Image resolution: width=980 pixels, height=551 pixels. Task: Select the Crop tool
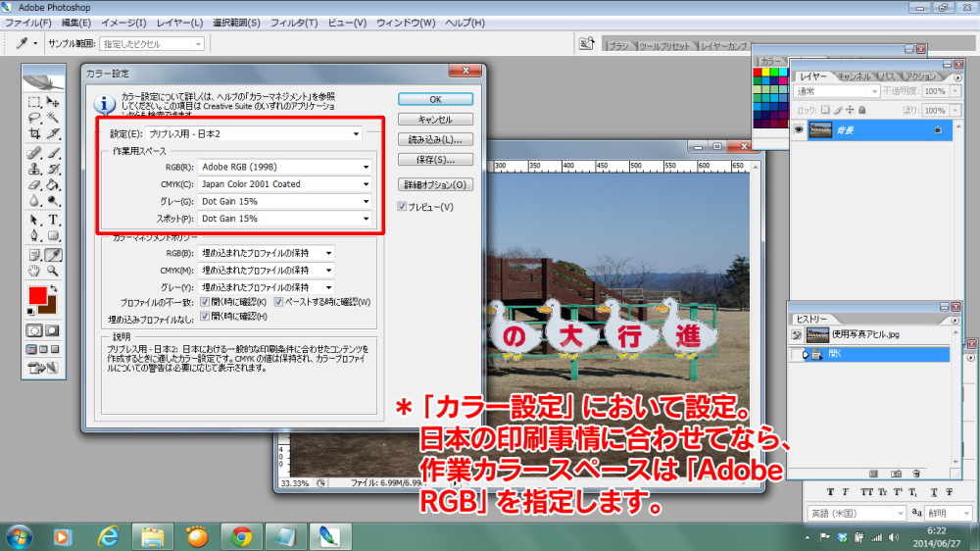[34, 133]
